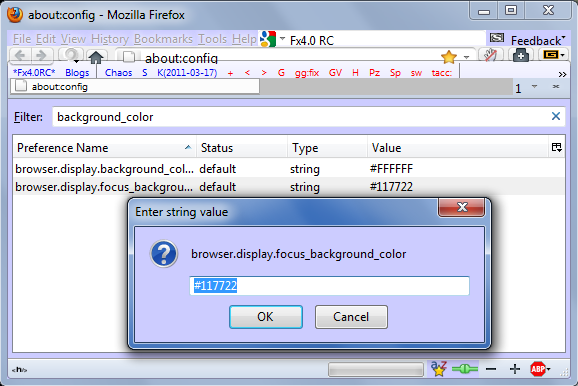Click the sw bookmark
Viewport: 578px width, 386px height.
(416, 73)
